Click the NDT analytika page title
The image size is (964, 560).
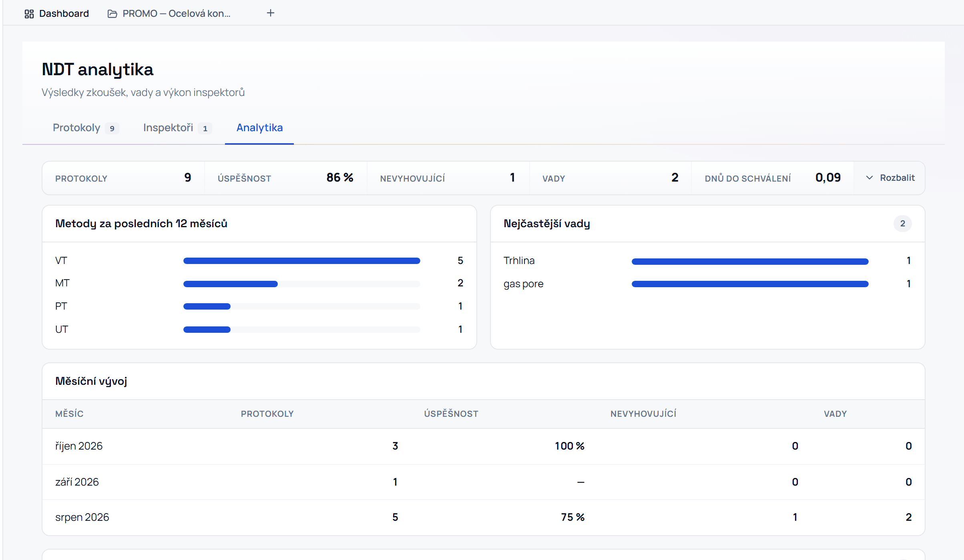pos(98,70)
